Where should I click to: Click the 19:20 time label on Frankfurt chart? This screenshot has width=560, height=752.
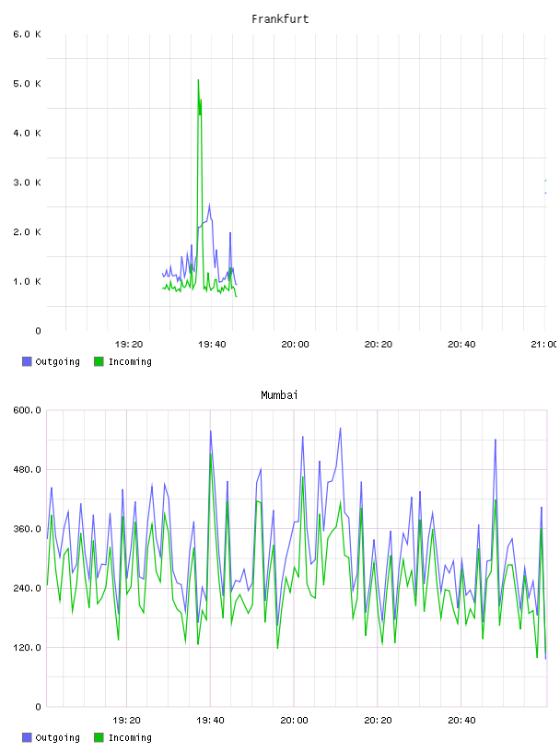129,345
